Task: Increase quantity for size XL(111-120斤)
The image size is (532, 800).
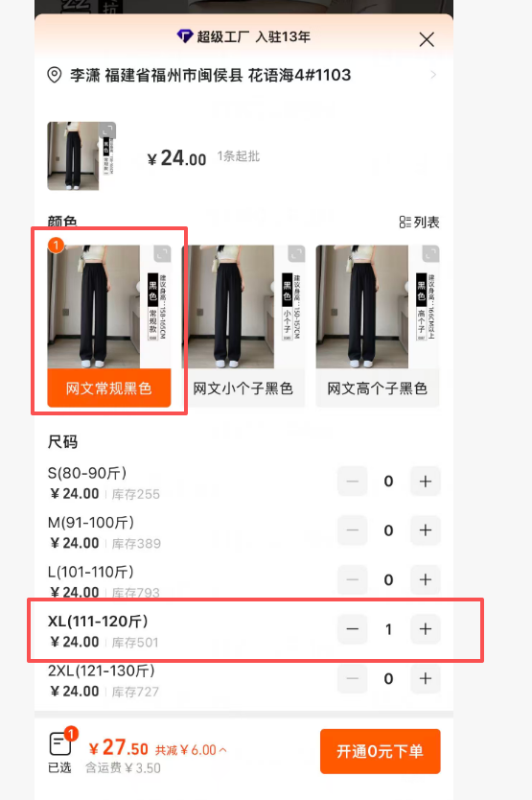Action: [426, 629]
